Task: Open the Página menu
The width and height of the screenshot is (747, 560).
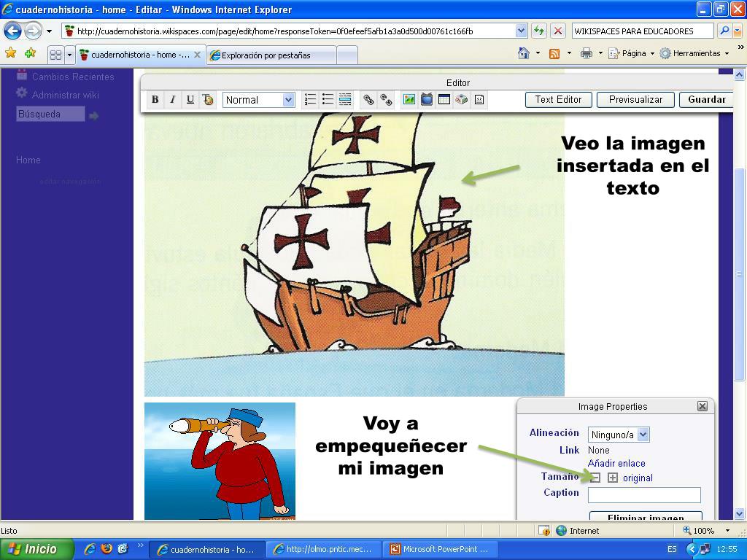Action: click(632, 53)
